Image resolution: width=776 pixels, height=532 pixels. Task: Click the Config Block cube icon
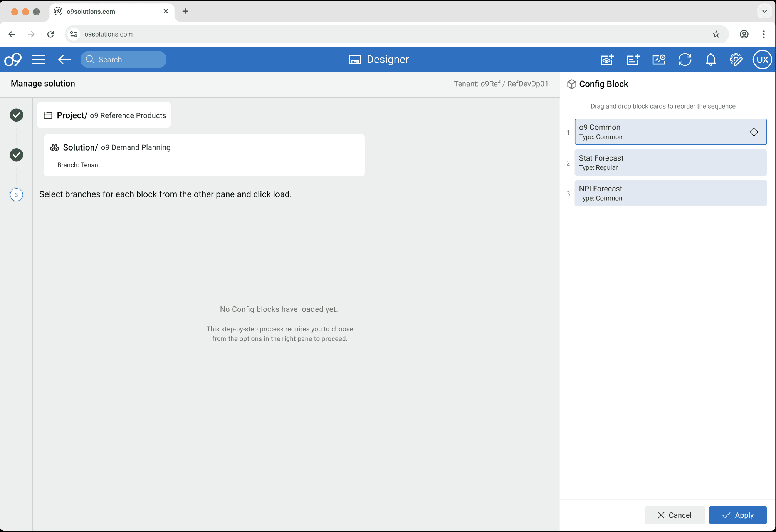click(572, 84)
